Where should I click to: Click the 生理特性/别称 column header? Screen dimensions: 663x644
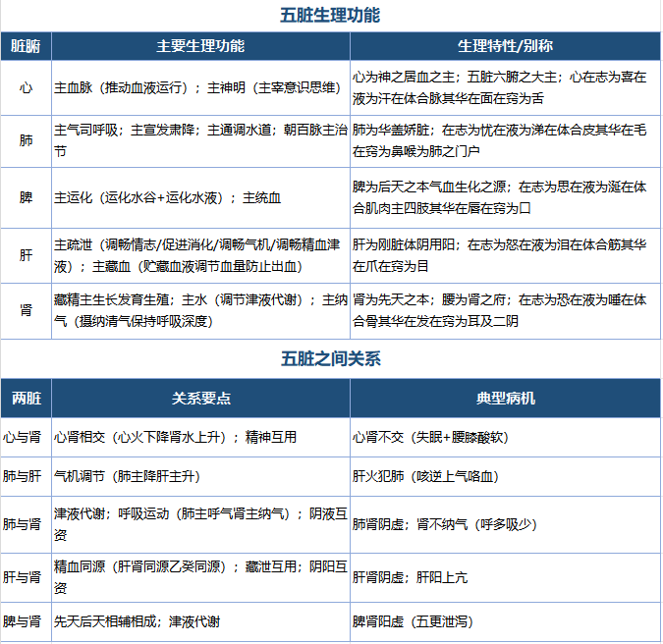click(505, 46)
